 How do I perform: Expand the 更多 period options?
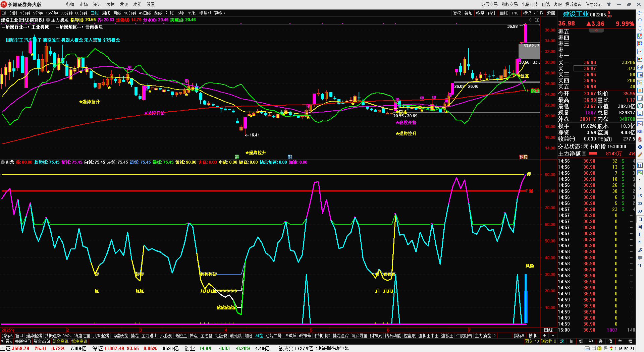point(220,13)
